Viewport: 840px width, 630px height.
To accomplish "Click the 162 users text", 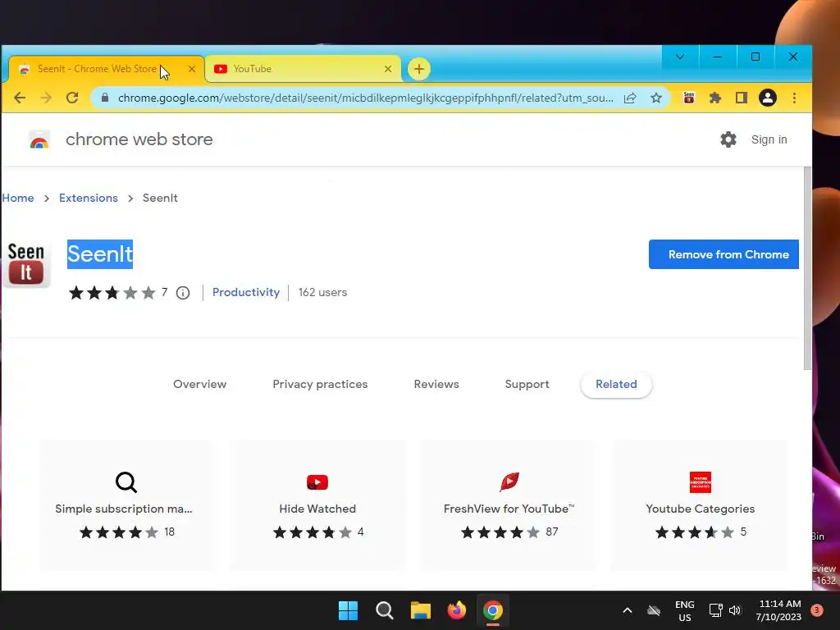I will click(322, 293).
